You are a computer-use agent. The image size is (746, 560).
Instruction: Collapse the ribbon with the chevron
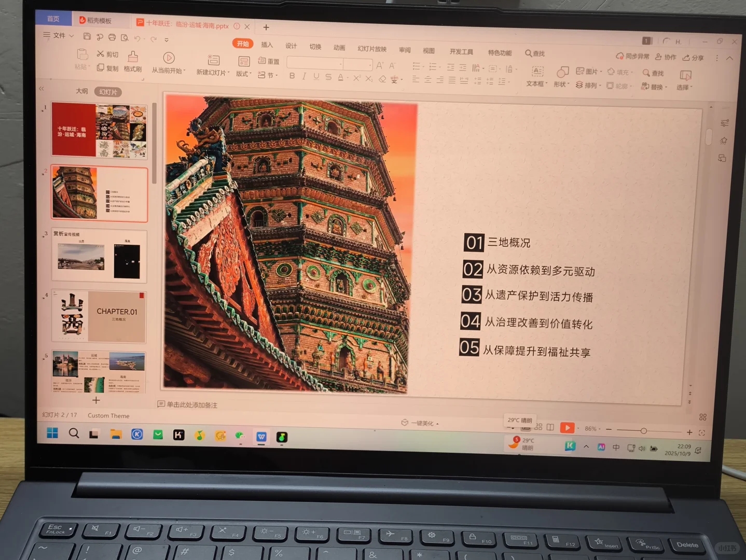[x=729, y=58]
